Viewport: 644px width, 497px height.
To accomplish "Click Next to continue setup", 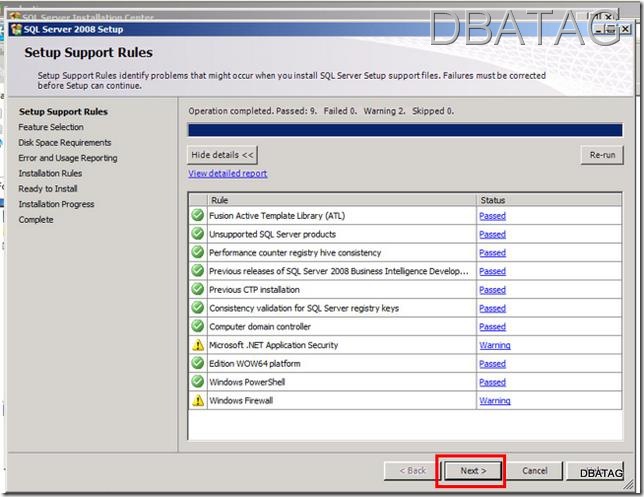I will 471,470.
